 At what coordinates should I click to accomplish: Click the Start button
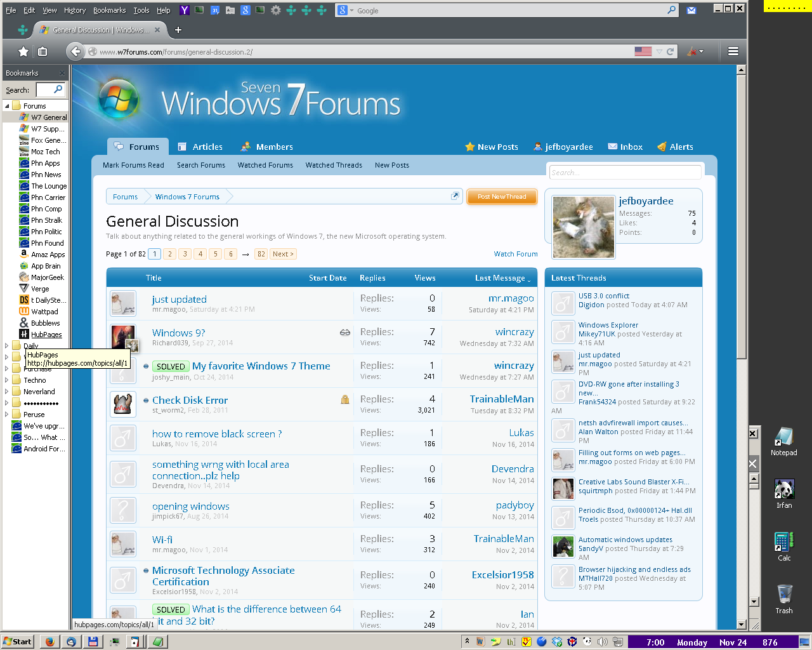point(18,642)
